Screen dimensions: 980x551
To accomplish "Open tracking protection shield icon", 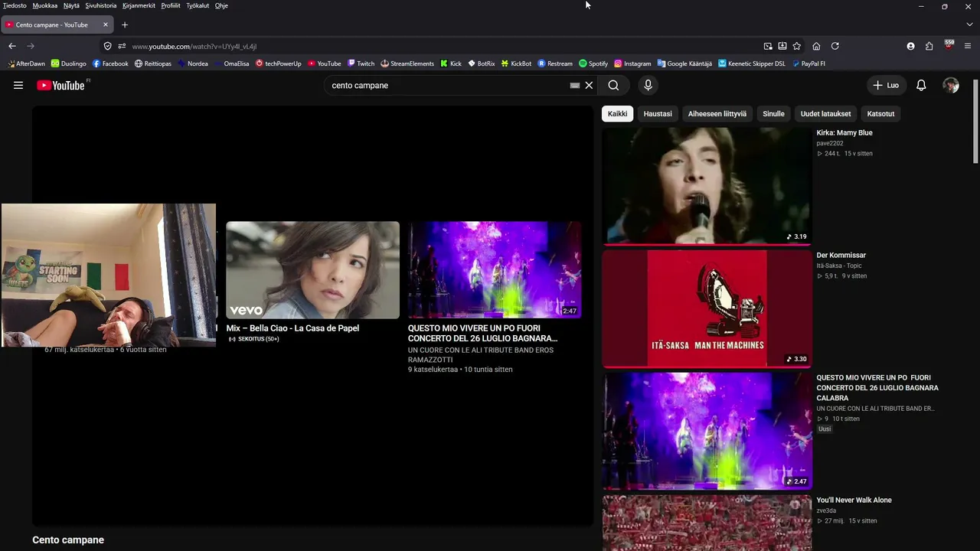I will pos(108,46).
